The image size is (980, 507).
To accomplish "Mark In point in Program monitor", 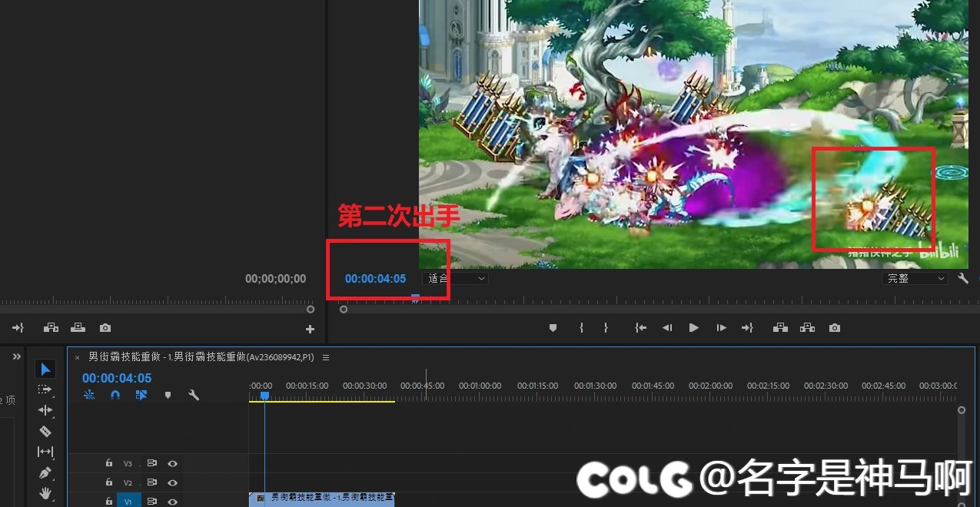I will [x=581, y=328].
